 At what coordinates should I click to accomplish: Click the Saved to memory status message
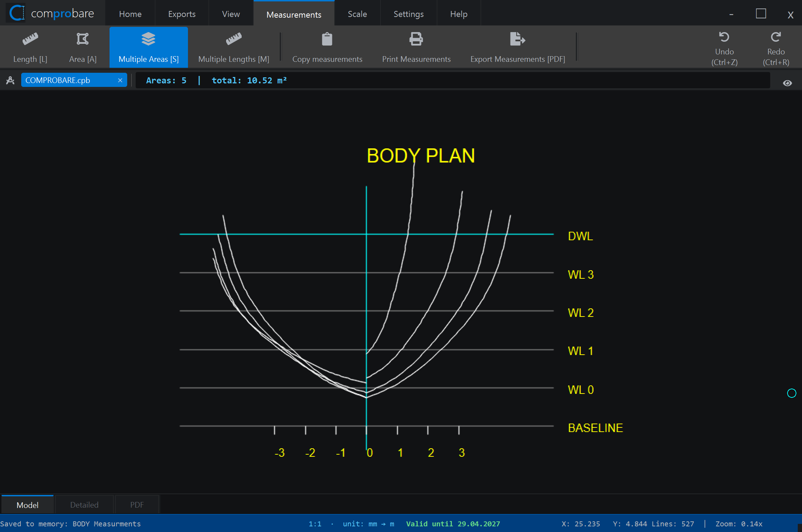(70, 524)
